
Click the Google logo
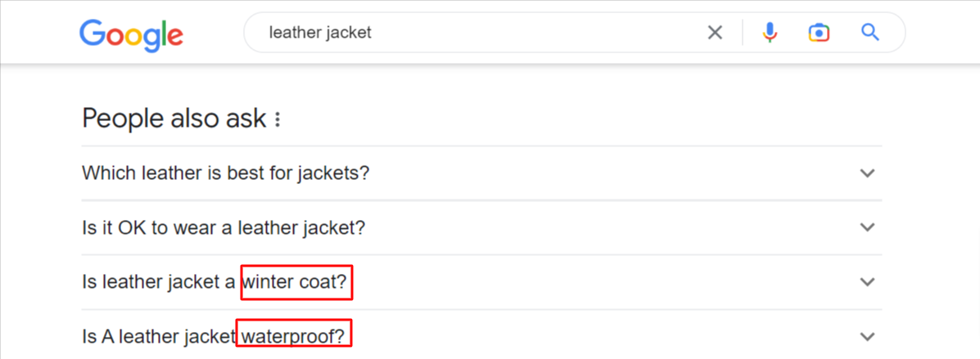(131, 35)
